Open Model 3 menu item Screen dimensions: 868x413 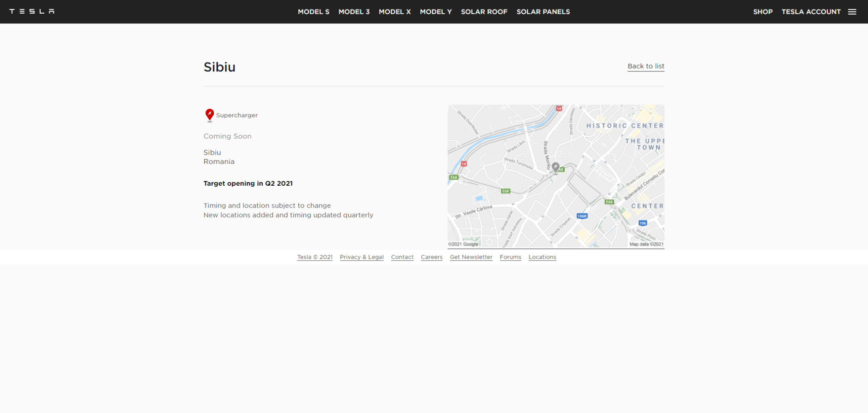click(x=354, y=12)
